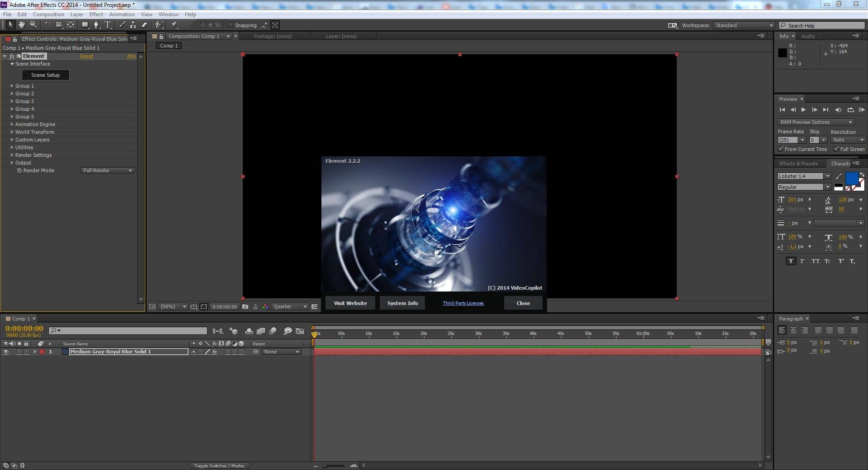868x470 pixels.
Task: Select the Roto Brush tool
Action: pos(159,25)
